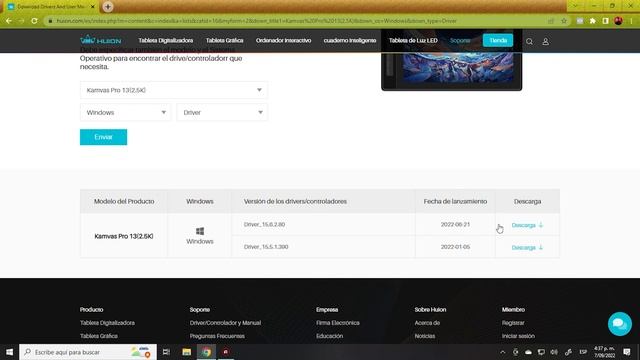Download Driver_15.5.1.300 via Descarga link
Image resolution: width=640 pixels, height=360 pixels.
pyautogui.click(x=527, y=247)
